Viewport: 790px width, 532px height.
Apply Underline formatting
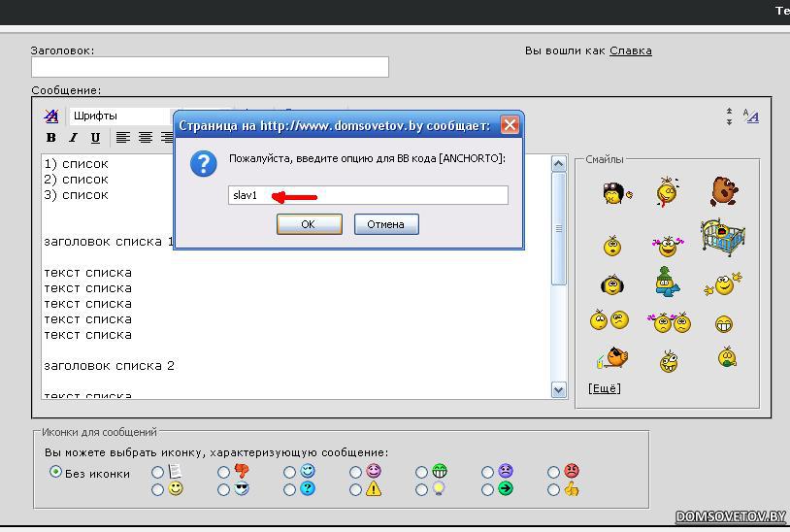point(95,138)
